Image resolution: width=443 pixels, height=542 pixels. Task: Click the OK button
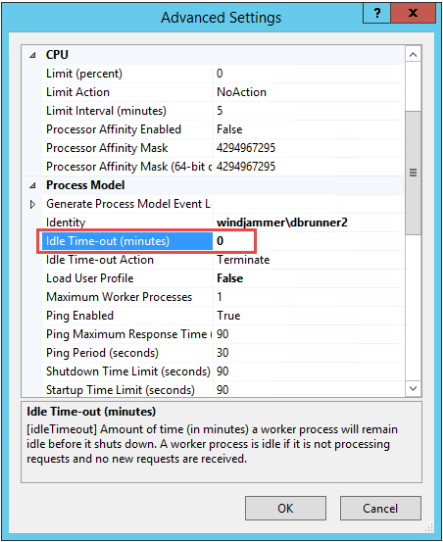(285, 508)
